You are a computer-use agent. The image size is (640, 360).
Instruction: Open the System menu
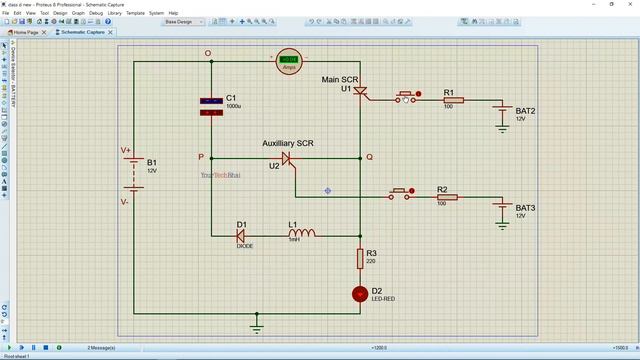pyautogui.click(x=156, y=13)
